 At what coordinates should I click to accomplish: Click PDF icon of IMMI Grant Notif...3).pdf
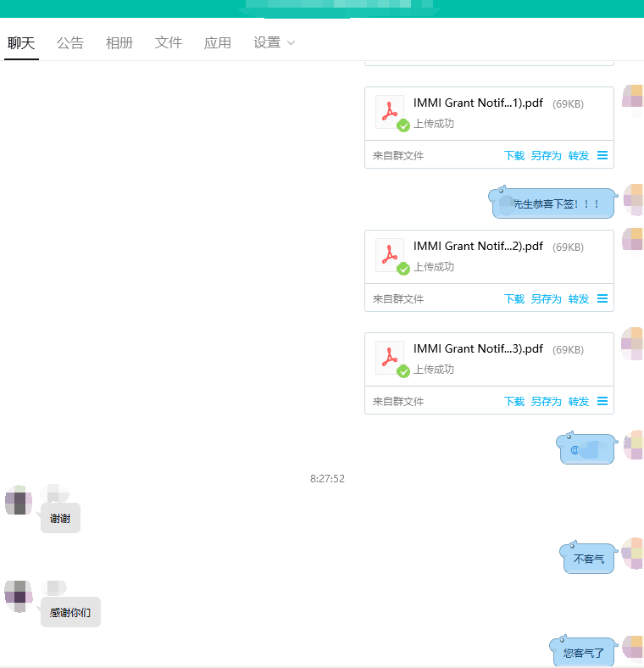tap(390, 358)
